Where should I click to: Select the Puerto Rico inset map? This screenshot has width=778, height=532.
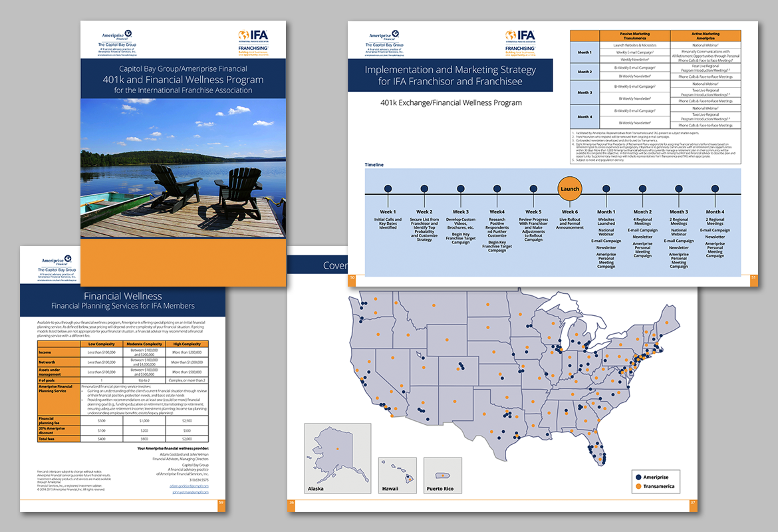(442, 475)
